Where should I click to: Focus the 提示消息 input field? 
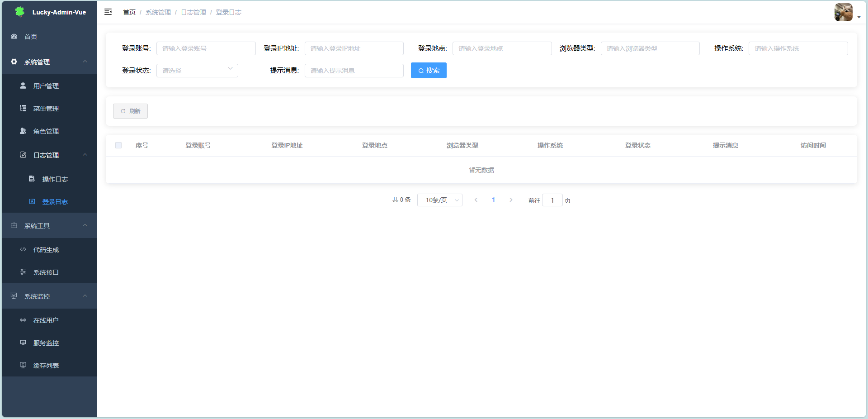click(354, 71)
